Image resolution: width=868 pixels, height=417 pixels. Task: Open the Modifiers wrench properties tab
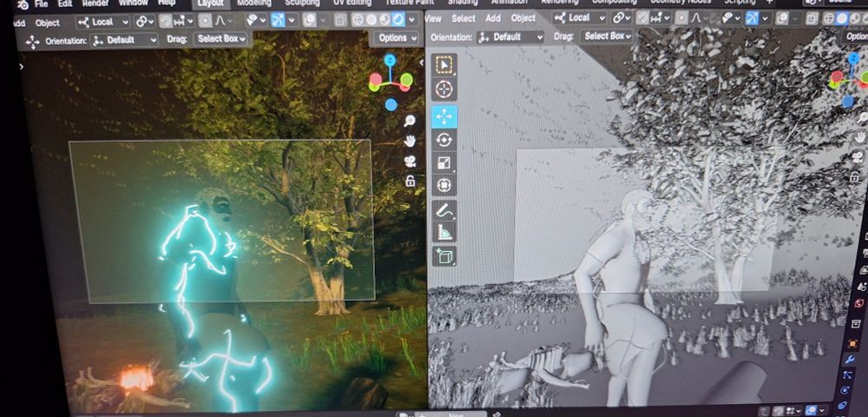pyautogui.click(x=851, y=360)
